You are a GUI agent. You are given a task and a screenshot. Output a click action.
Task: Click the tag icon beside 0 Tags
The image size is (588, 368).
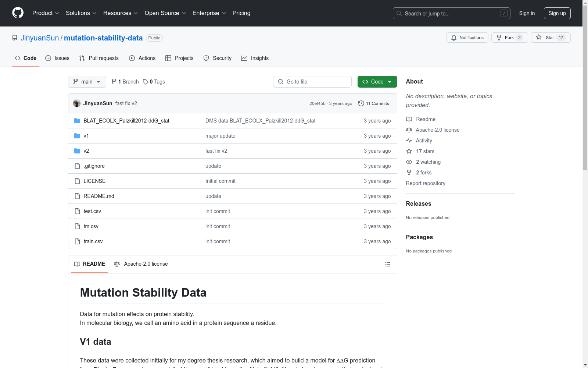click(x=146, y=82)
